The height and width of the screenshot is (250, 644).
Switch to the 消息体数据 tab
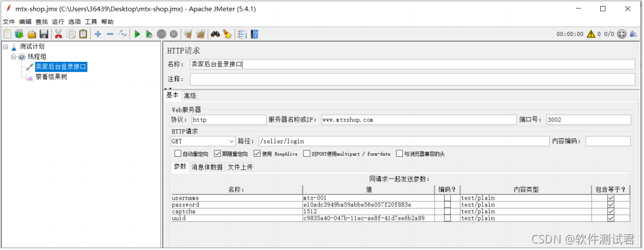pyautogui.click(x=208, y=167)
